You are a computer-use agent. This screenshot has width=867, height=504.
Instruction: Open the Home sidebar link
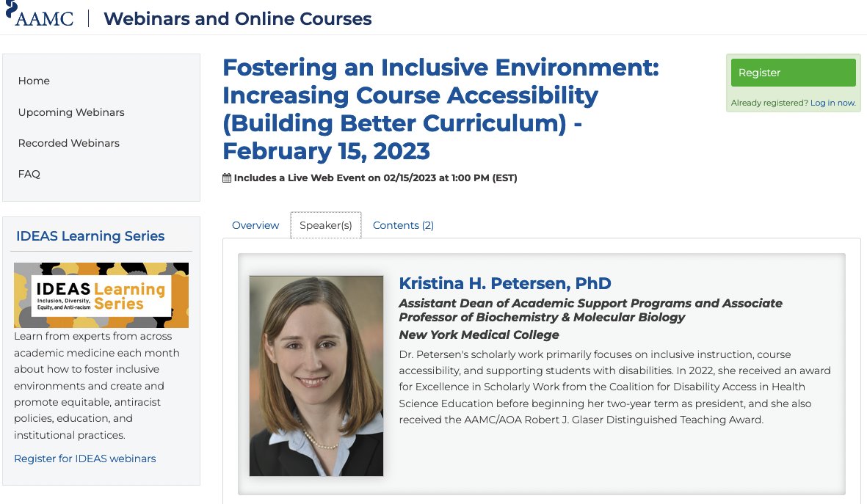pyautogui.click(x=34, y=81)
